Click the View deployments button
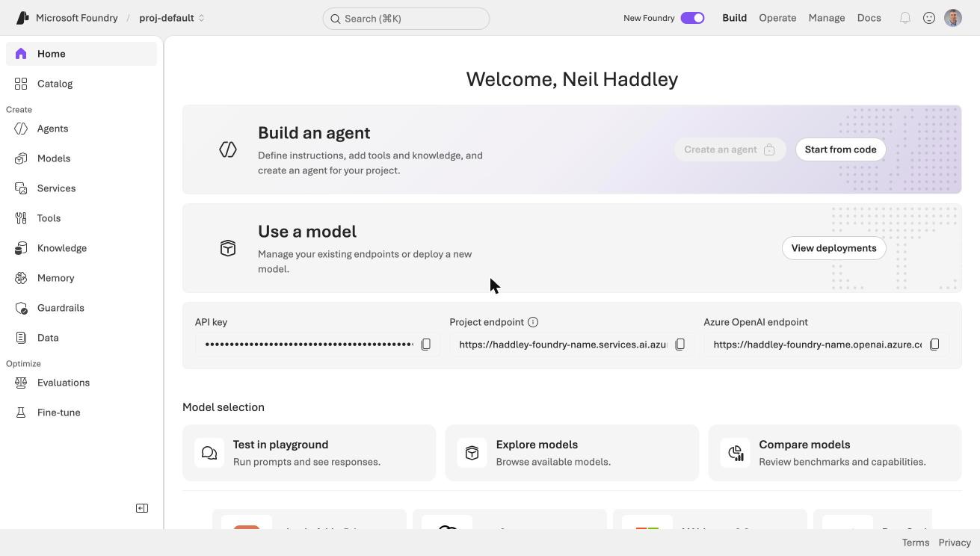The height and width of the screenshot is (556, 980). (833, 248)
